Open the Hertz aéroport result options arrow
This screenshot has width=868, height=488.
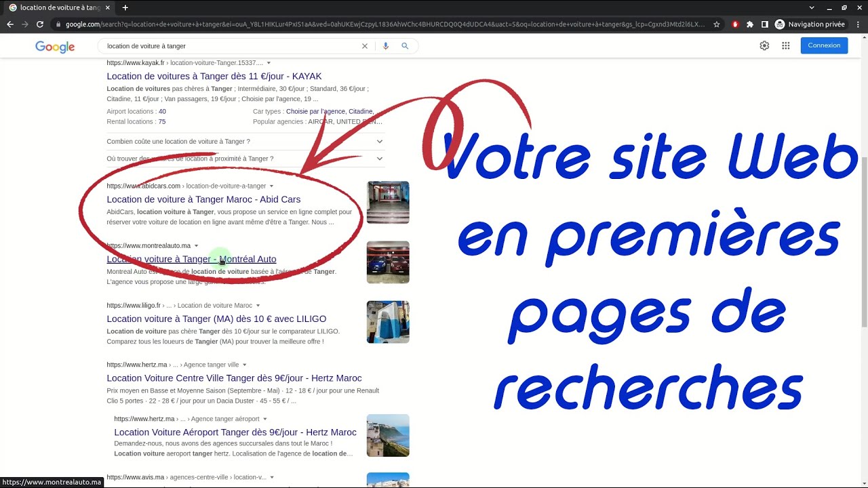click(x=265, y=420)
